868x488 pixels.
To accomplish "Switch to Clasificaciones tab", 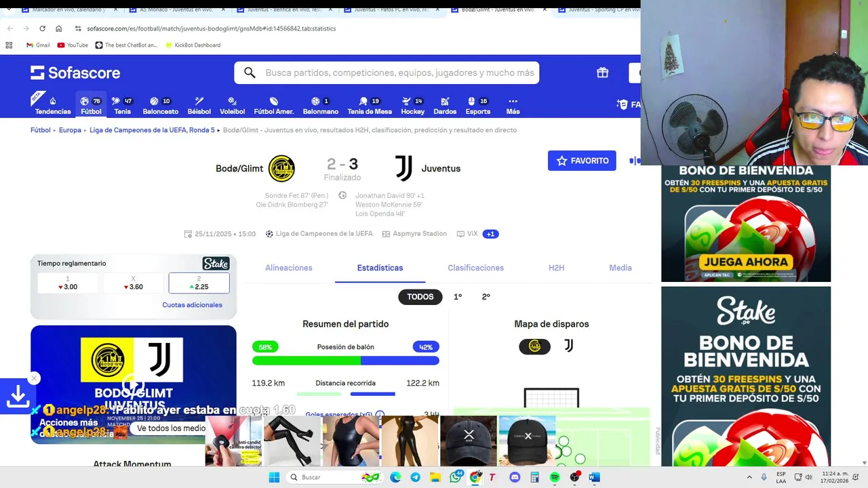I will (x=475, y=268).
